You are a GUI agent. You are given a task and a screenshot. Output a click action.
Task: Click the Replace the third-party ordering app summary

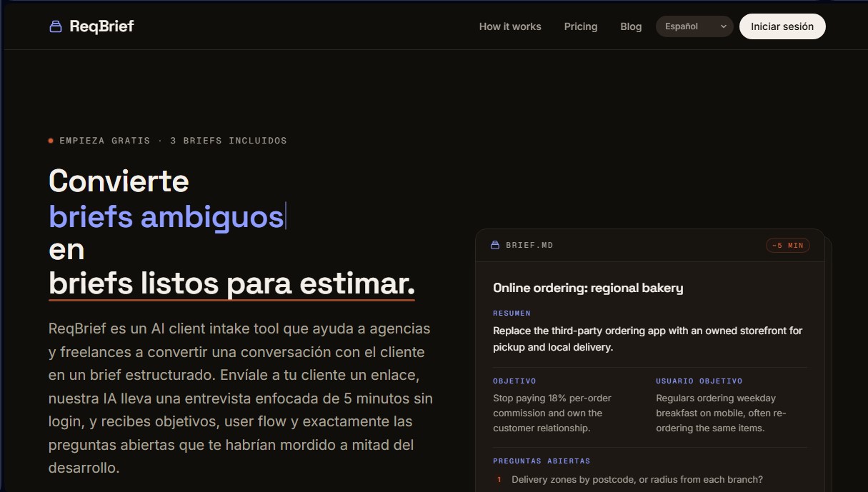(x=648, y=339)
